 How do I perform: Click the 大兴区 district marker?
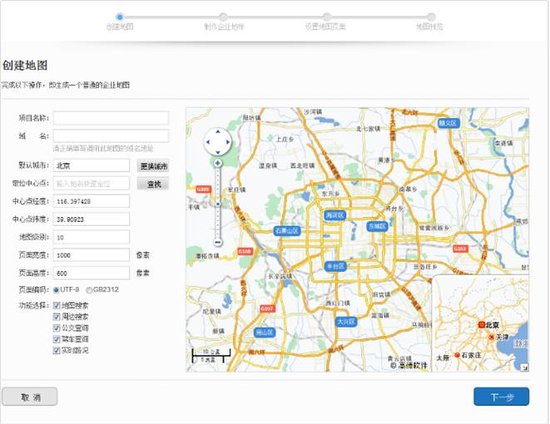click(x=346, y=322)
